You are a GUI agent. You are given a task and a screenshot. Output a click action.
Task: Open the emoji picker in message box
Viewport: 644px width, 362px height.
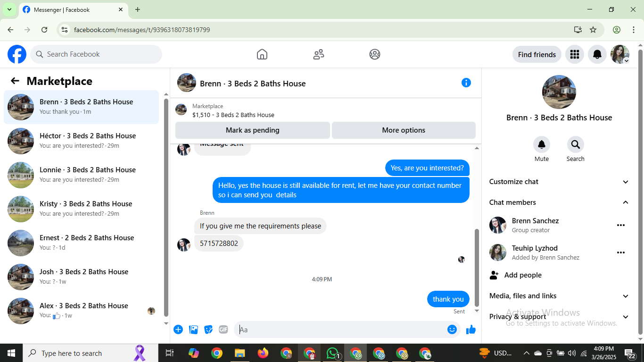[x=452, y=329]
